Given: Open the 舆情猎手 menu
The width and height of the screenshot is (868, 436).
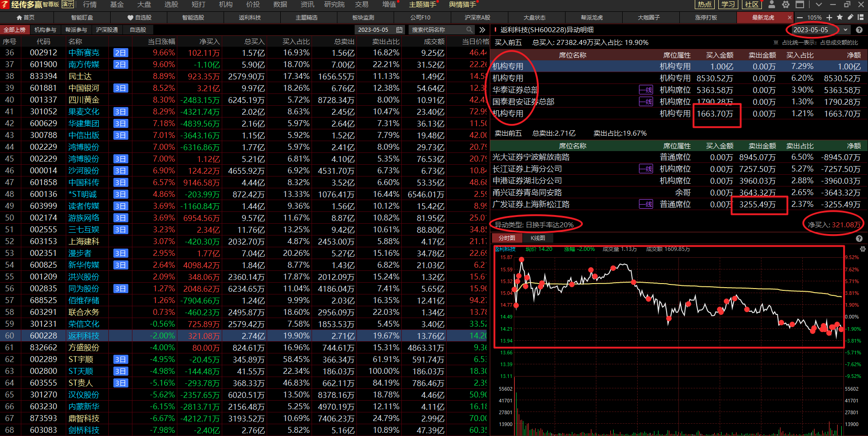Looking at the screenshot, I should pos(463,5).
